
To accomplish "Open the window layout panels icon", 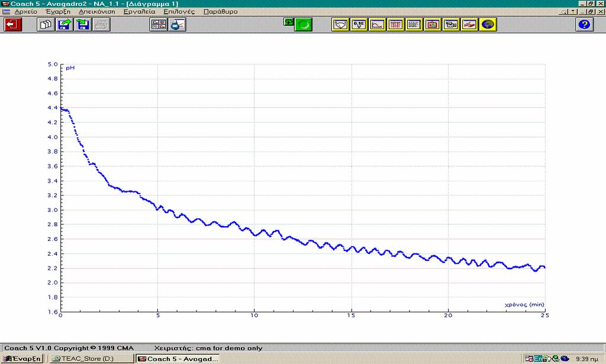I will pyautogui.click(x=159, y=25).
